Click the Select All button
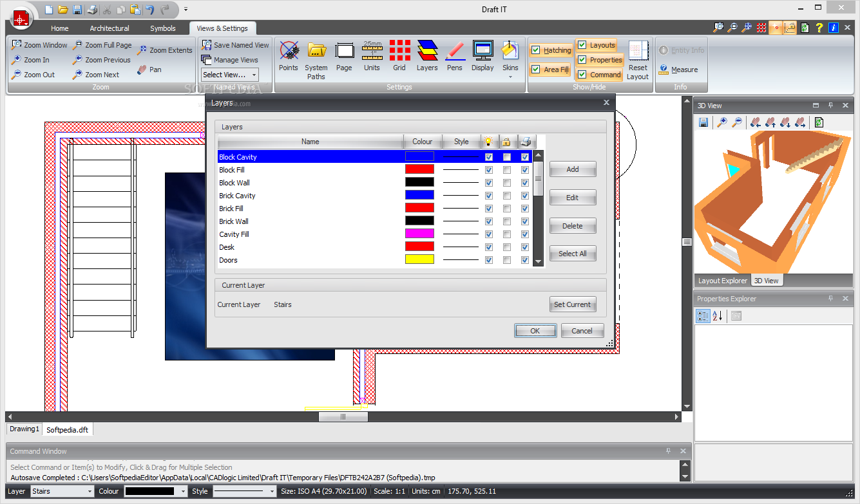This screenshot has width=860, height=504. point(573,254)
